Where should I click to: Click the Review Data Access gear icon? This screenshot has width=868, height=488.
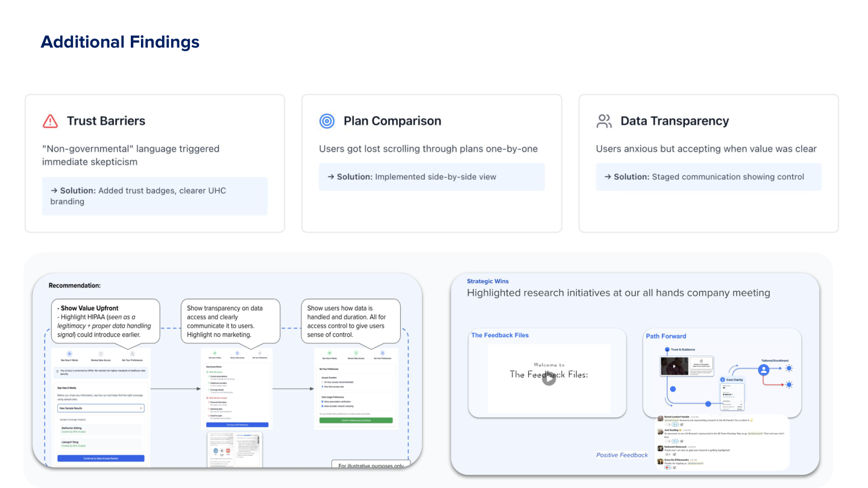tap(101, 352)
